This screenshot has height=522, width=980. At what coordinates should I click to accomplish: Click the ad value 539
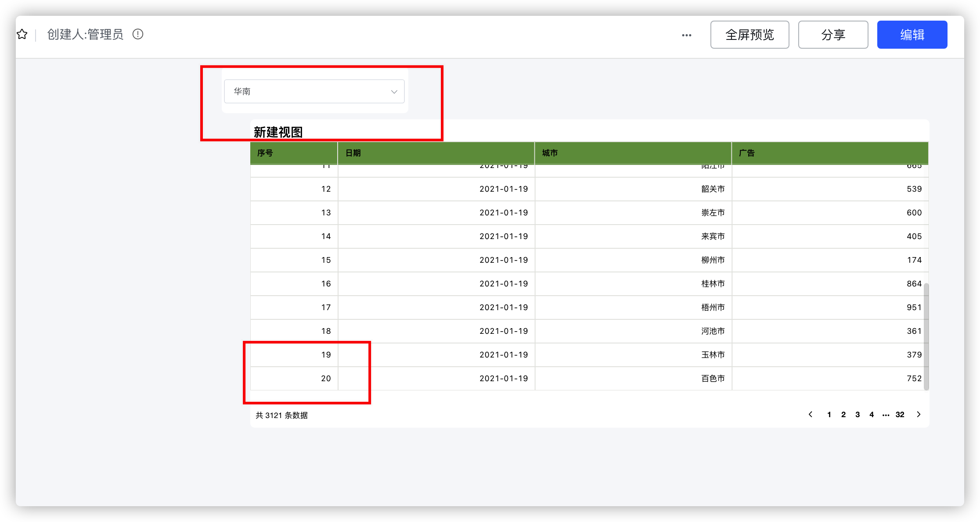pyautogui.click(x=914, y=189)
